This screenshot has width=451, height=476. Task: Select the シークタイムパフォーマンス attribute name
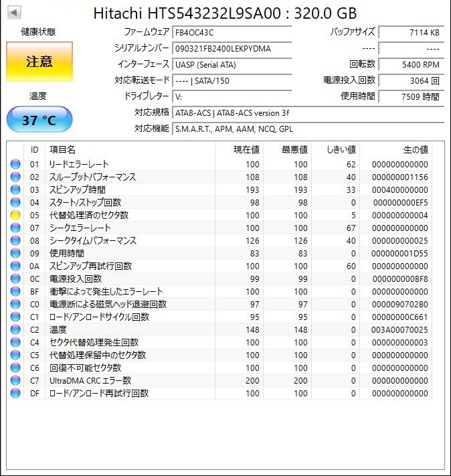93,241
